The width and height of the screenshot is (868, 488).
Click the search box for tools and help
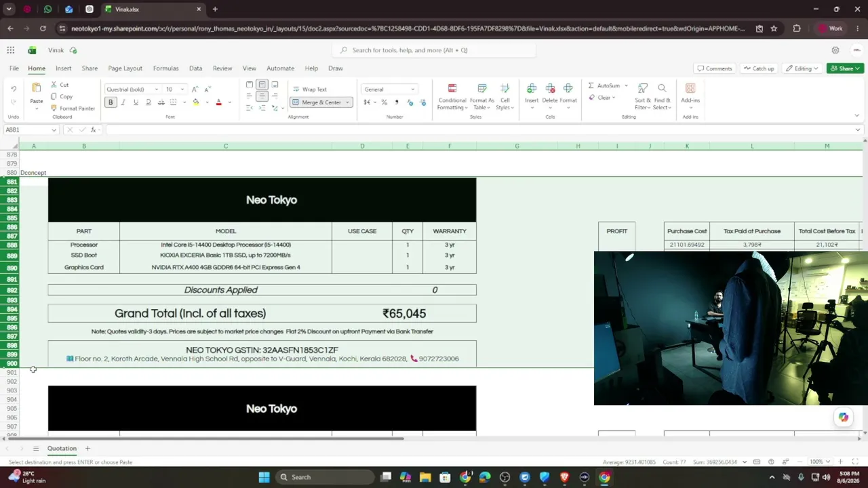pos(434,50)
